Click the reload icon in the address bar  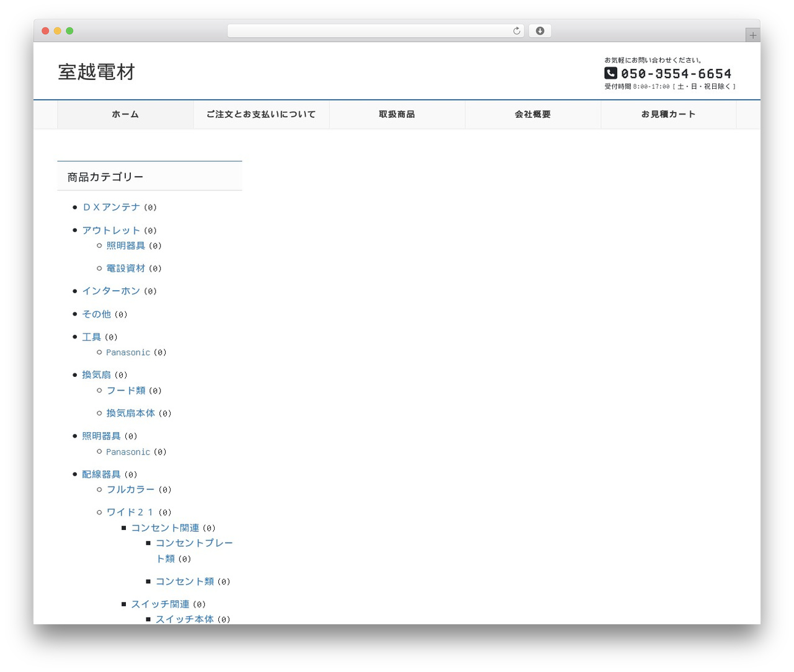tap(516, 31)
